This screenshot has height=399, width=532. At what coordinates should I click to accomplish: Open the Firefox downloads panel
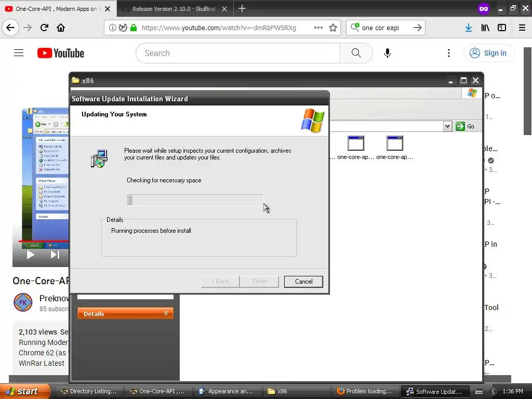coord(469,28)
